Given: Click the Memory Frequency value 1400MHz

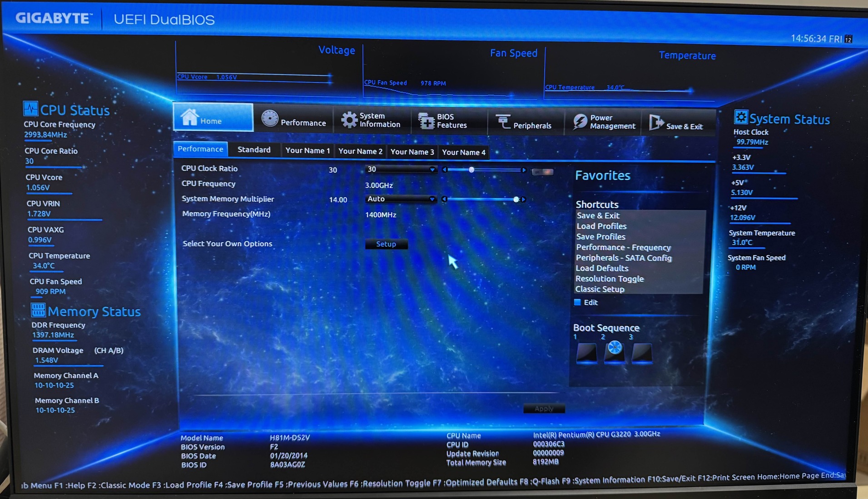Looking at the screenshot, I should 381,215.
